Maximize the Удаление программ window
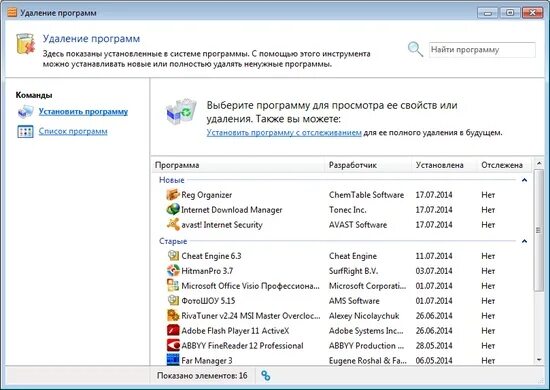550x390 pixels. pyautogui.click(x=510, y=13)
